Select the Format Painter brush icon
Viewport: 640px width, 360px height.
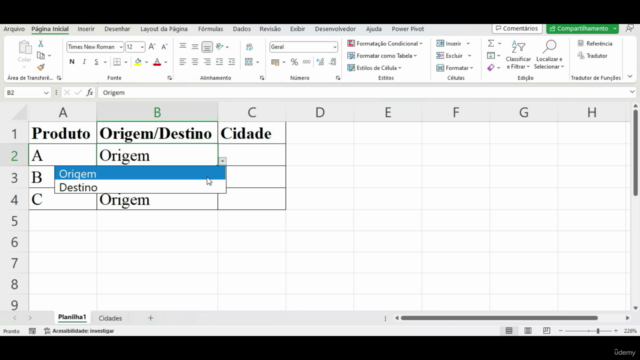(x=40, y=67)
